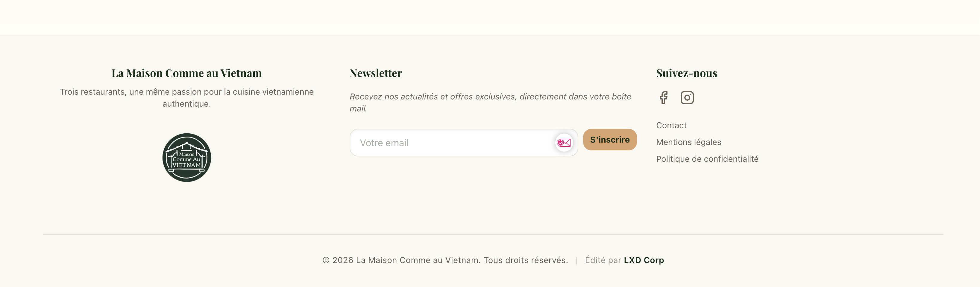Click the round Maison Comme Au Vietnam logo
980x287 pixels.
pos(186,158)
